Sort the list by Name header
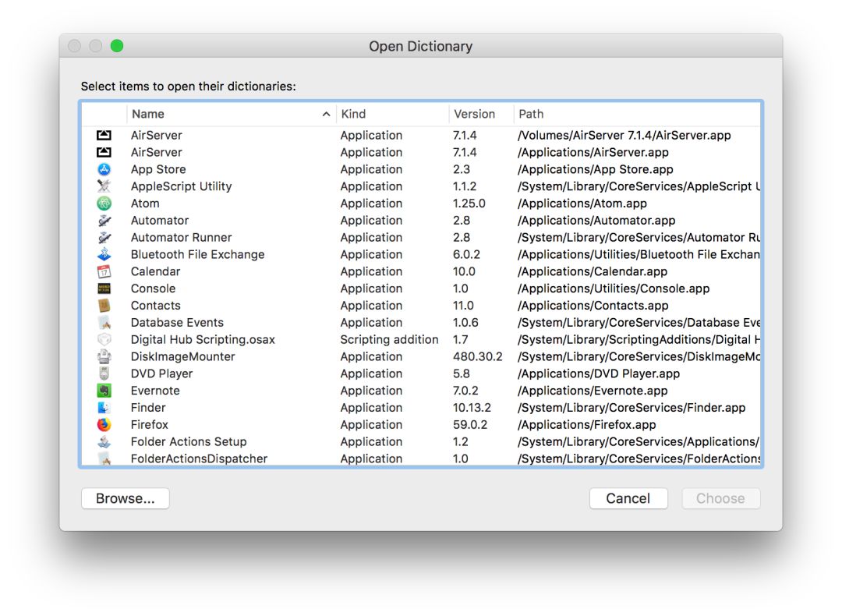Screen dimensions: 842x616 point(232,114)
